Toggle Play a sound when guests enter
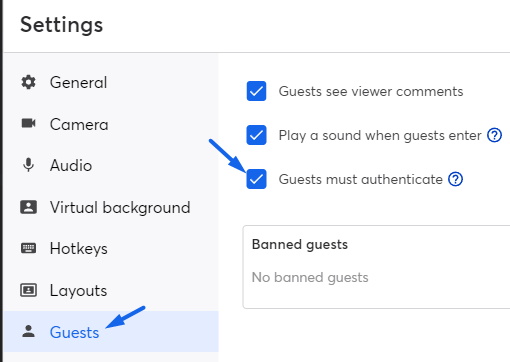Viewport: 510px width, 362px height. 256,135
